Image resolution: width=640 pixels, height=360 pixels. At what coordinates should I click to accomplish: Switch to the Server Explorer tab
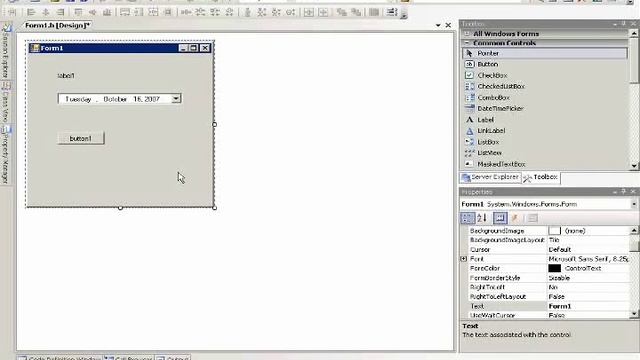[491, 177]
